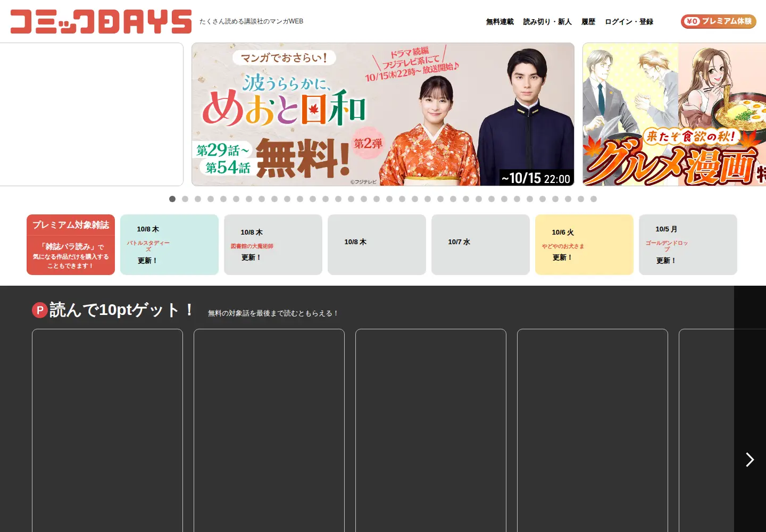The image size is (766, 532).
Task: Click the ¥0 プレミアム体験 button
Action: click(x=719, y=21)
